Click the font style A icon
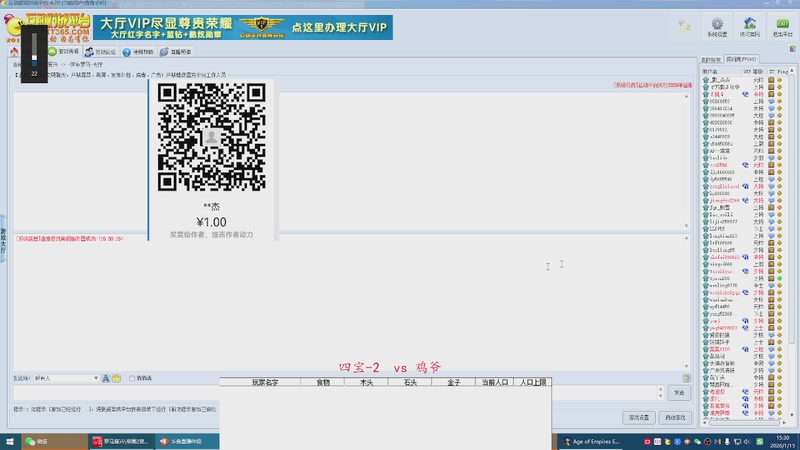Screen dimensions: 800x450 coord(106,378)
